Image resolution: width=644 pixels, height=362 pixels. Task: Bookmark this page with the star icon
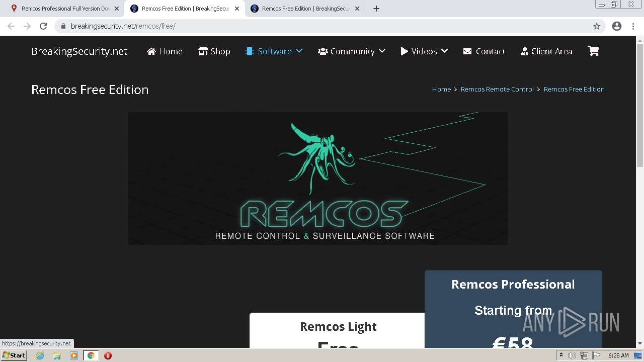click(x=597, y=26)
